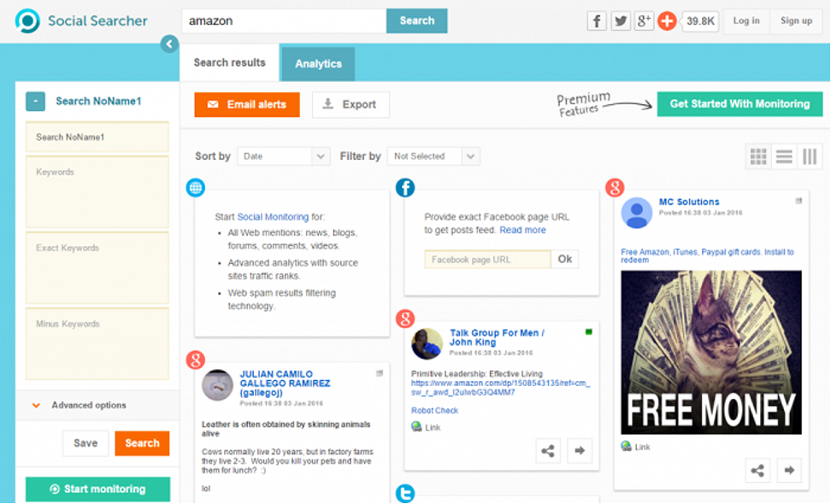Focus the Facebook page URL field
The image size is (831, 504).
(487, 260)
